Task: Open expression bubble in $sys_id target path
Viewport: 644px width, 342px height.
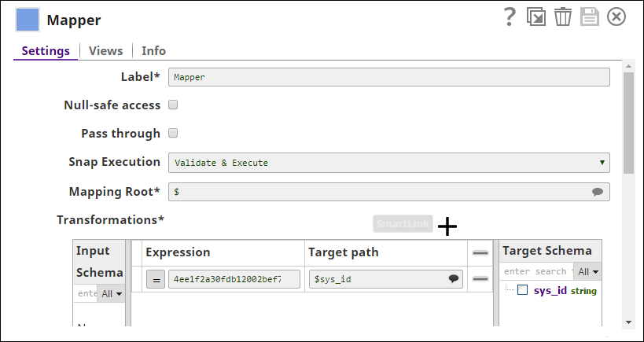Action: 454,279
